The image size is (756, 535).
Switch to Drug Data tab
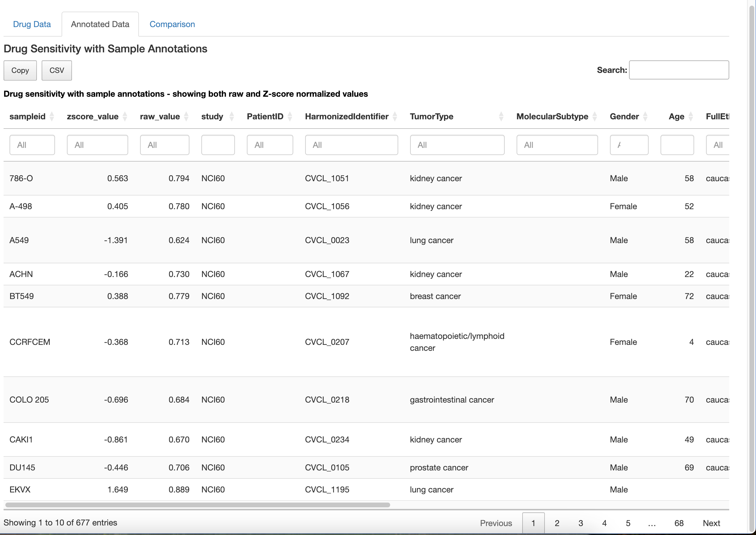click(x=32, y=24)
